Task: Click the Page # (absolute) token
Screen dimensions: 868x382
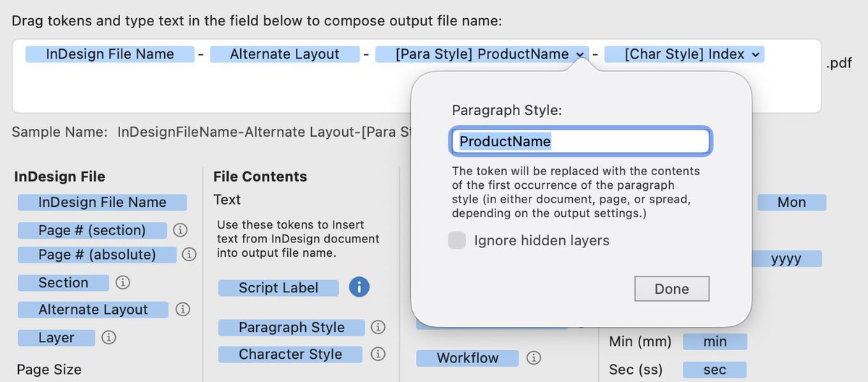Action: (97, 255)
